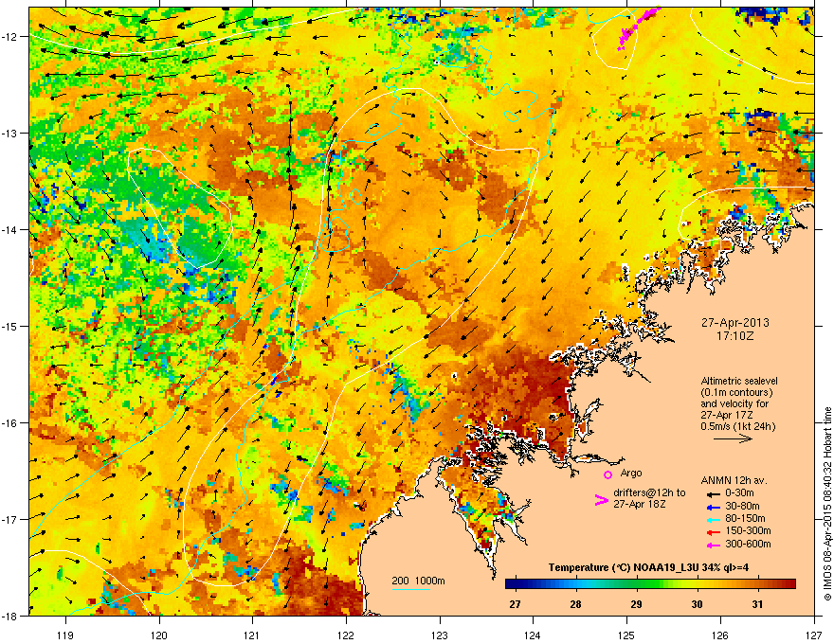834x644 pixels.
Task: Click the magenta drifter track near 125 longitude
Action: pos(638,27)
